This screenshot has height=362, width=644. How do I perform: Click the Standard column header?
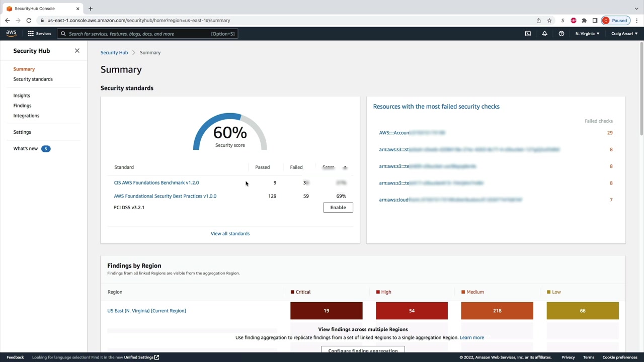pos(124,167)
